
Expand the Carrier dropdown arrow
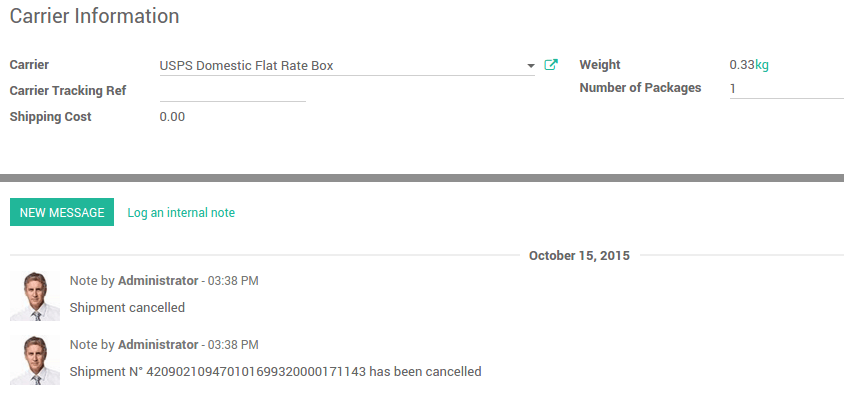531,66
